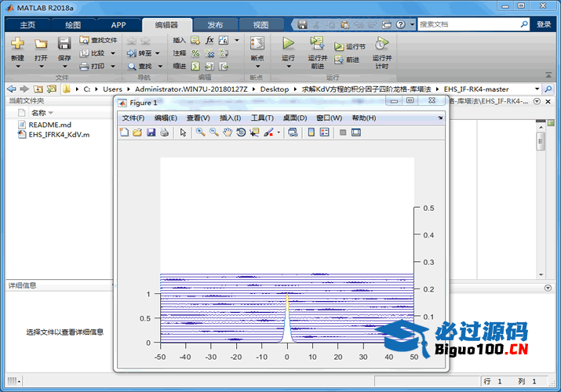Click 运行并计时 run and time icon
Image resolution: width=561 pixels, height=392 pixels.
coord(381,43)
